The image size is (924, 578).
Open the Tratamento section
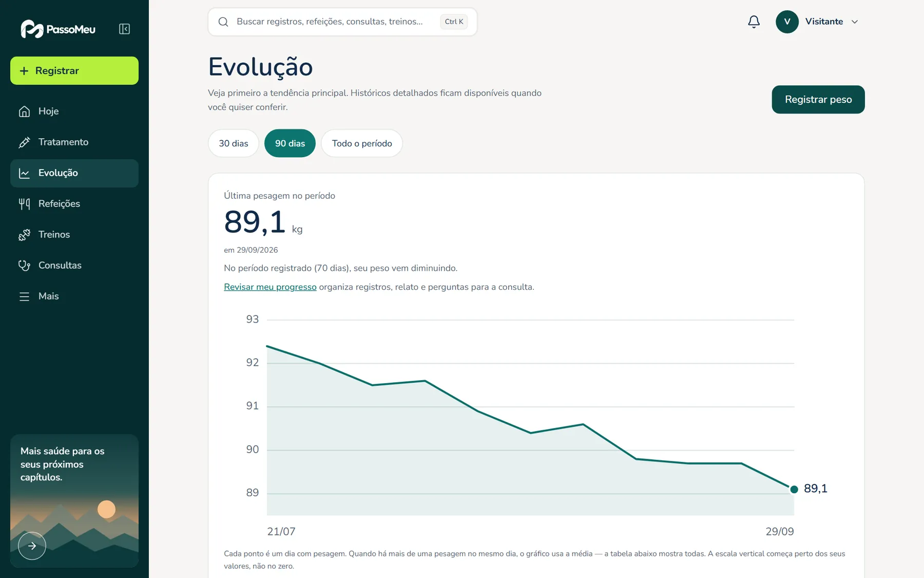coord(74,142)
